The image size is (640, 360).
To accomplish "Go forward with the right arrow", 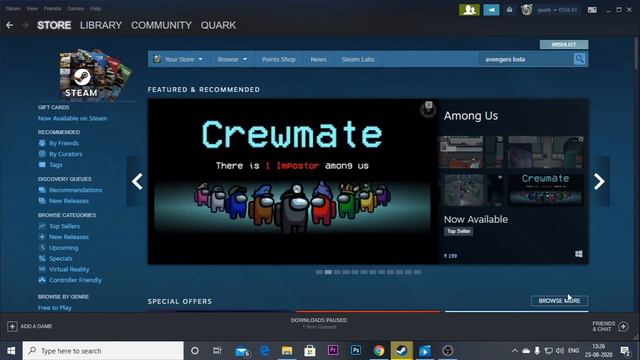I will 25,25.
